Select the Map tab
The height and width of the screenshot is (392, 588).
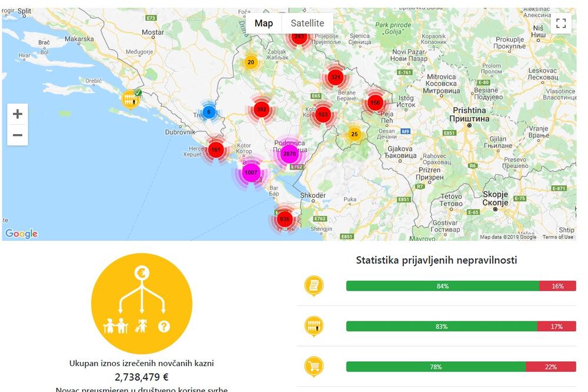point(263,23)
